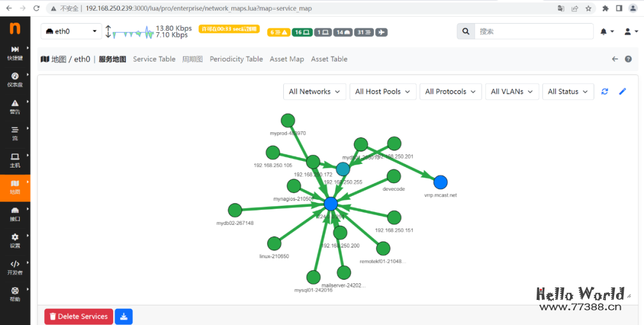Open the All Networks filter dropdown
This screenshot has height=325, width=644.
(314, 91)
